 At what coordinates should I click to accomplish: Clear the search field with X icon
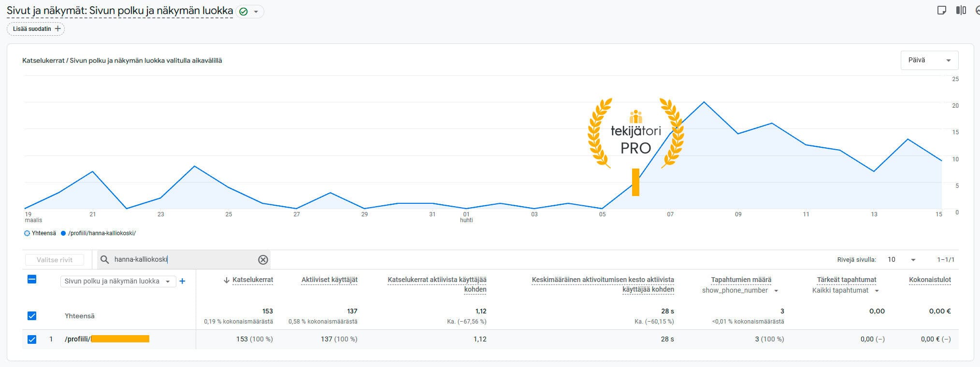pos(263,260)
